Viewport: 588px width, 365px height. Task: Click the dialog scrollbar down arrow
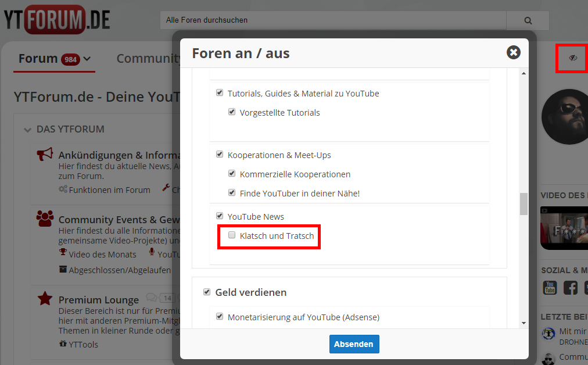[524, 323]
